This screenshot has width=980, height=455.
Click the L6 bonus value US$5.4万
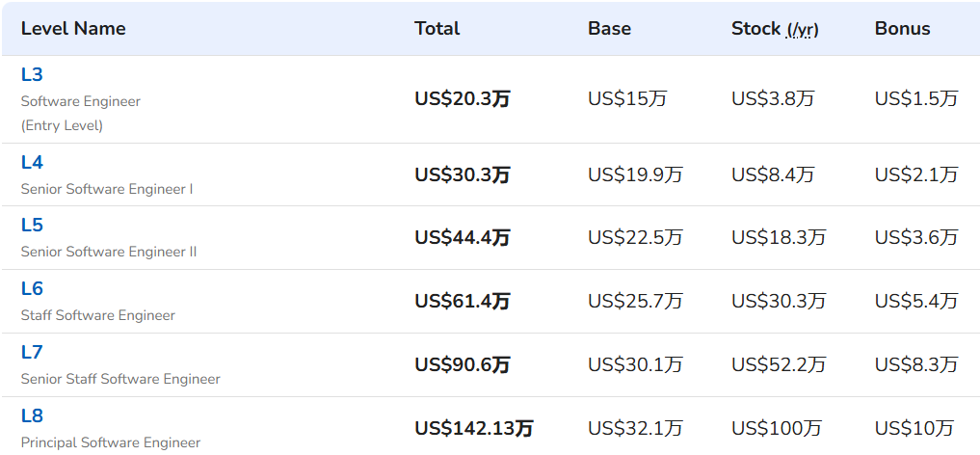[x=916, y=302]
